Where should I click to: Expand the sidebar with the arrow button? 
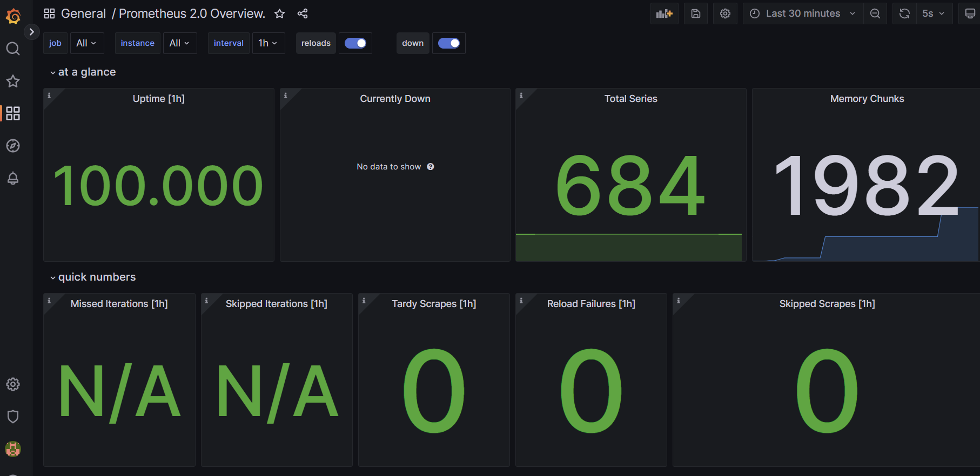[32, 32]
